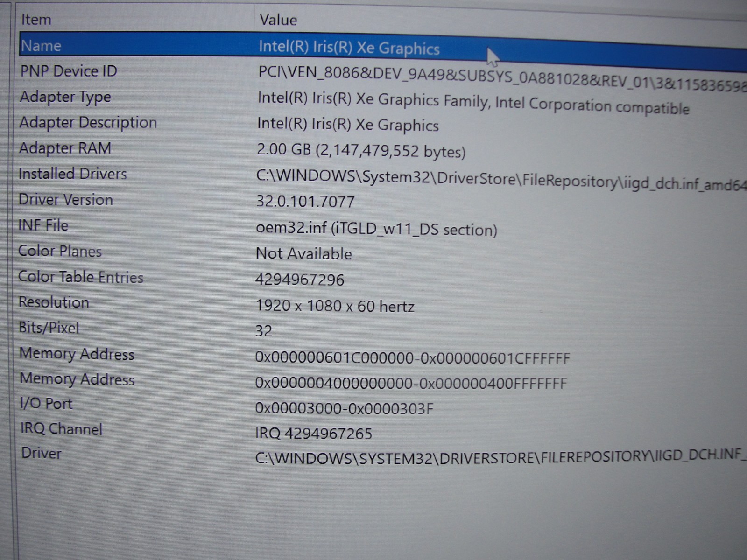Click driver version value 32.0.101.7077
Screen dimensions: 747x560
[305, 201]
